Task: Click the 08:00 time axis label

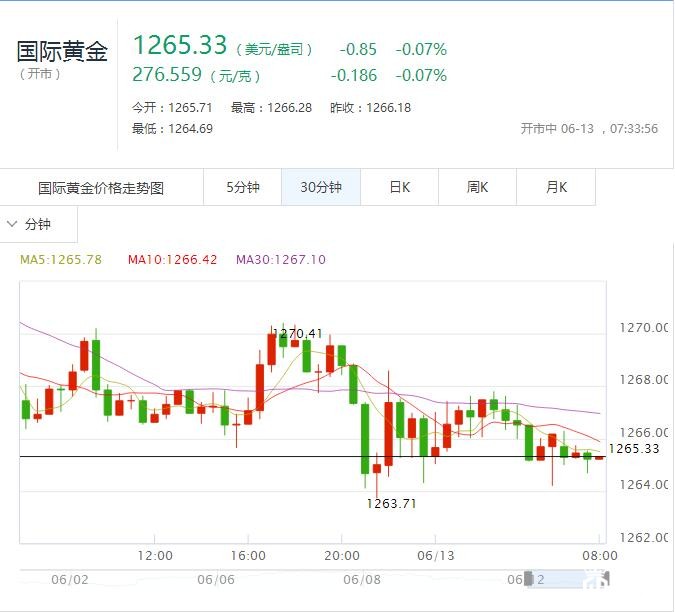Action: click(x=600, y=556)
